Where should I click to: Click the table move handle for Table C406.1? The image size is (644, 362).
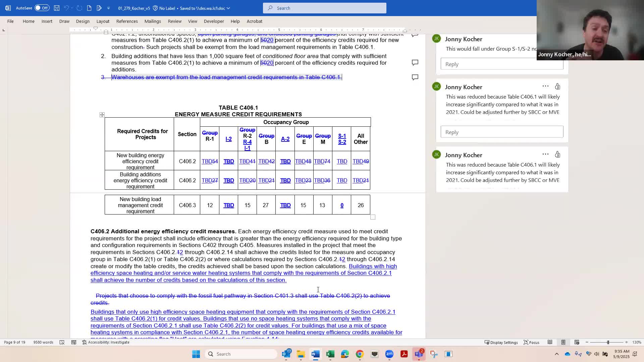click(x=102, y=115)
